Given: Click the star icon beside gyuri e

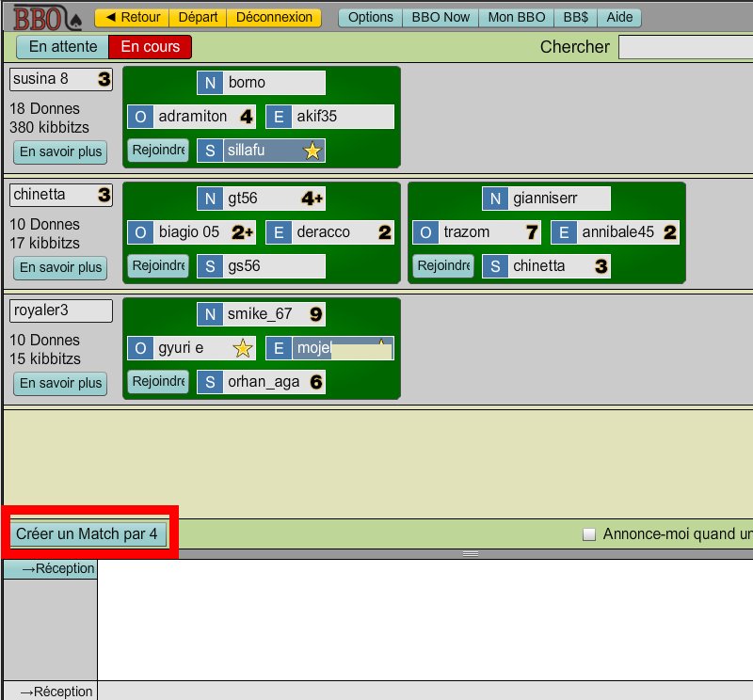Looking at the screenshot, I should 243,349.
